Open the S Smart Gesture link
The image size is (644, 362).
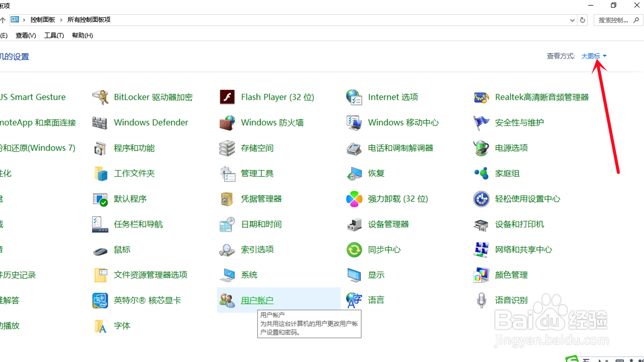[x=33, y=97]
